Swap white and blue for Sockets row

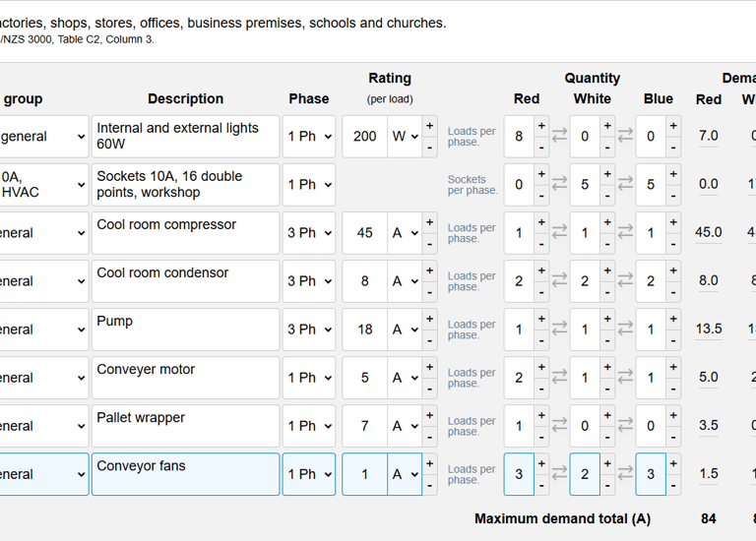coord(625,185)
